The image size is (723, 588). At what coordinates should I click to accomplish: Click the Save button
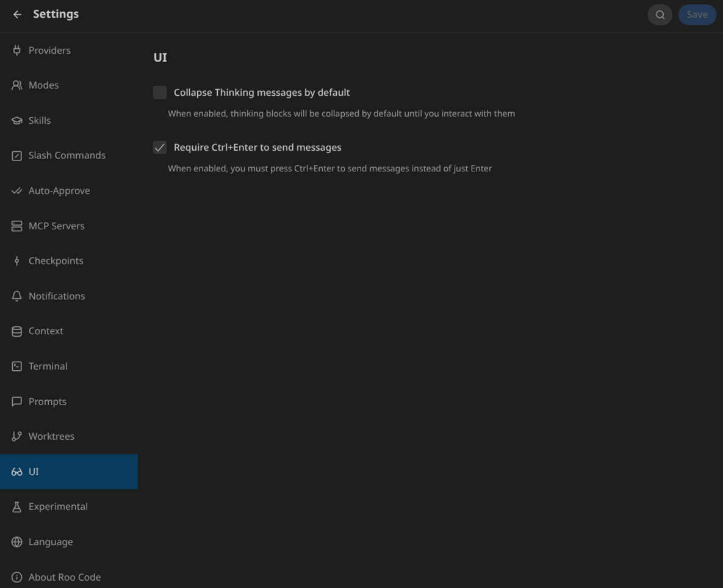[697, 14]
